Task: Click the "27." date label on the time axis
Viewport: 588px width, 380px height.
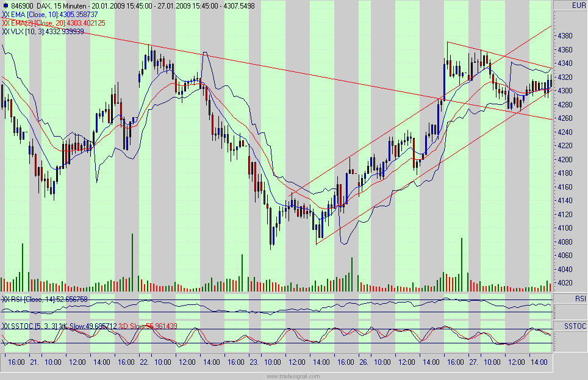Action: point(473,360)
